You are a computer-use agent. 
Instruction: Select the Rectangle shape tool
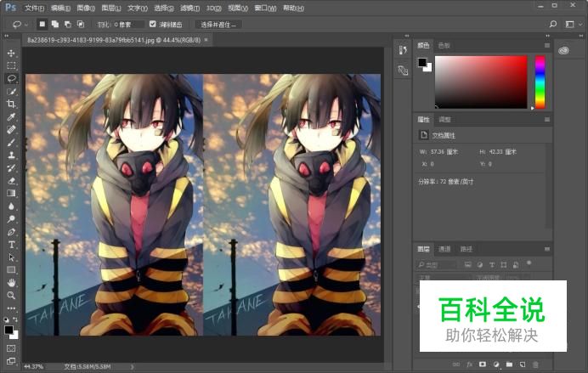pyautogui.click(x=11, y=270)
